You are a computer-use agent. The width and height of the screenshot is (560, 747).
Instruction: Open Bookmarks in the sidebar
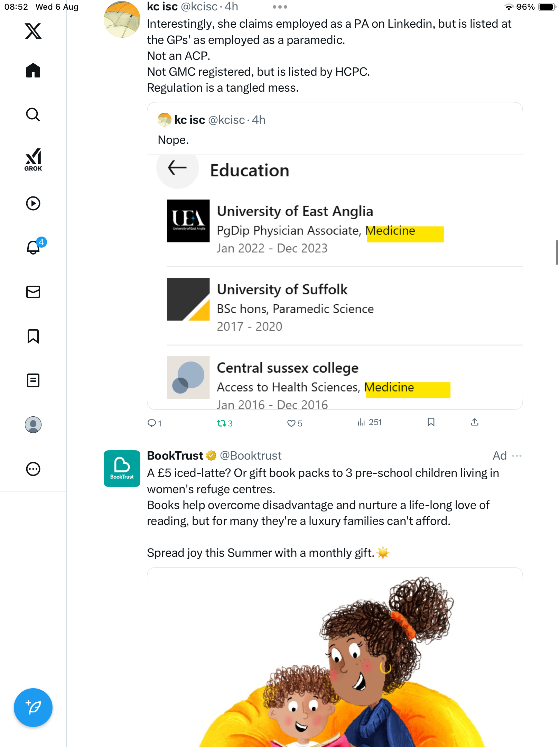pyautogui.click(x=33, y=336)
